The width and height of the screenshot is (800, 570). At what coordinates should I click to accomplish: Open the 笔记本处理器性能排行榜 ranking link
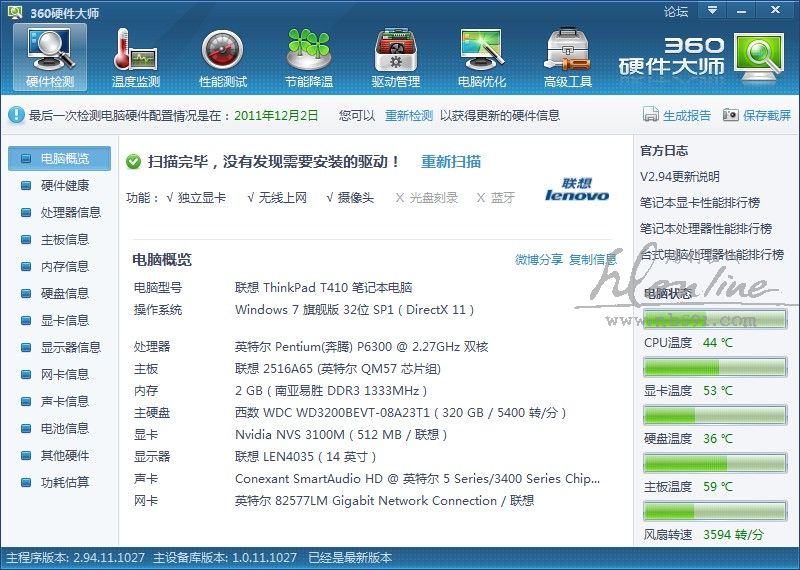[706, 229]
